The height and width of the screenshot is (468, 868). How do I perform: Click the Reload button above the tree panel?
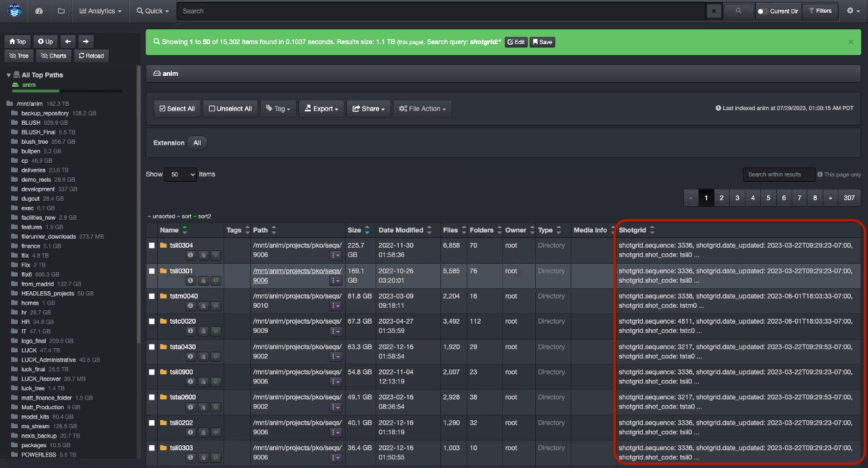pyautogui.click(x=91, y=56)
